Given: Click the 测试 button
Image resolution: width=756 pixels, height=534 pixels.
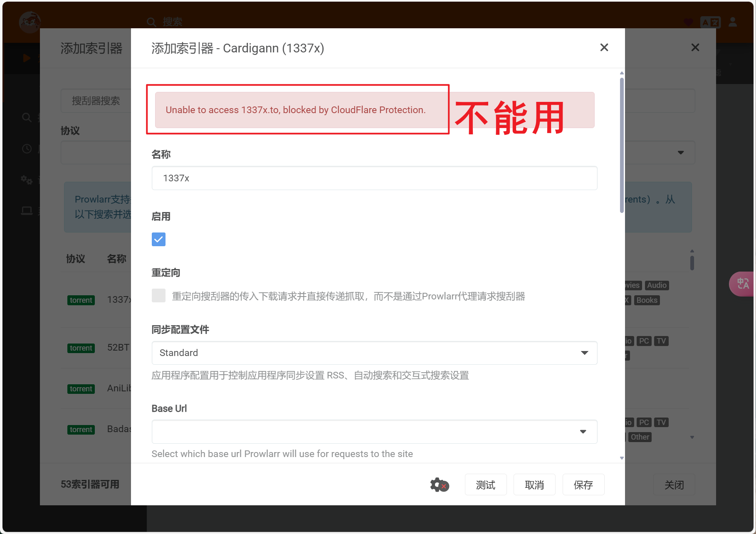Looking at the screenshot, I should 486,485.
